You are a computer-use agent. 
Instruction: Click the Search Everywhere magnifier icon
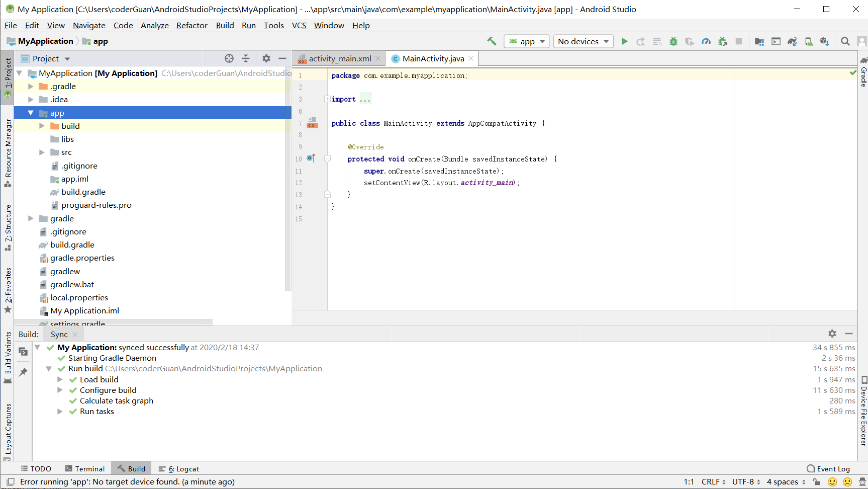click(x=845, y=41)
